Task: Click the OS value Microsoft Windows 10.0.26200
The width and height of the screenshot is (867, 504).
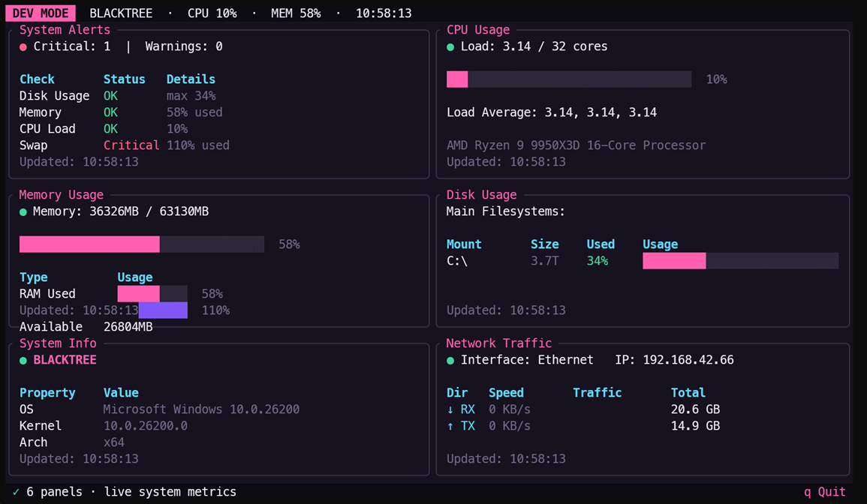Action: pyautogui.click(x=201, y=409)
